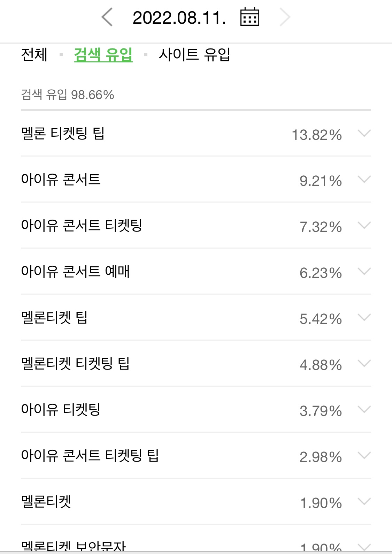Click the date 2022.08.11 heading
The image size is (392, 554).
pyautogui.click(x=181, y=17)
